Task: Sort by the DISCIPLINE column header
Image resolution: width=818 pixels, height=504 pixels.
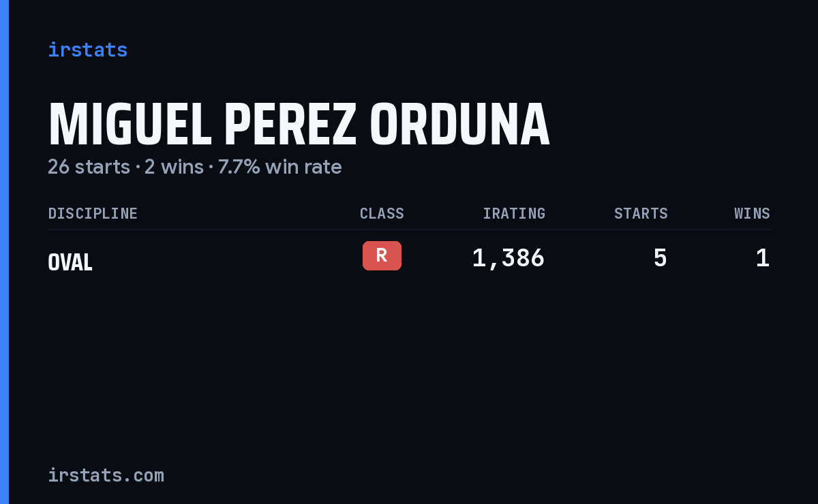Action: [93, 214]
